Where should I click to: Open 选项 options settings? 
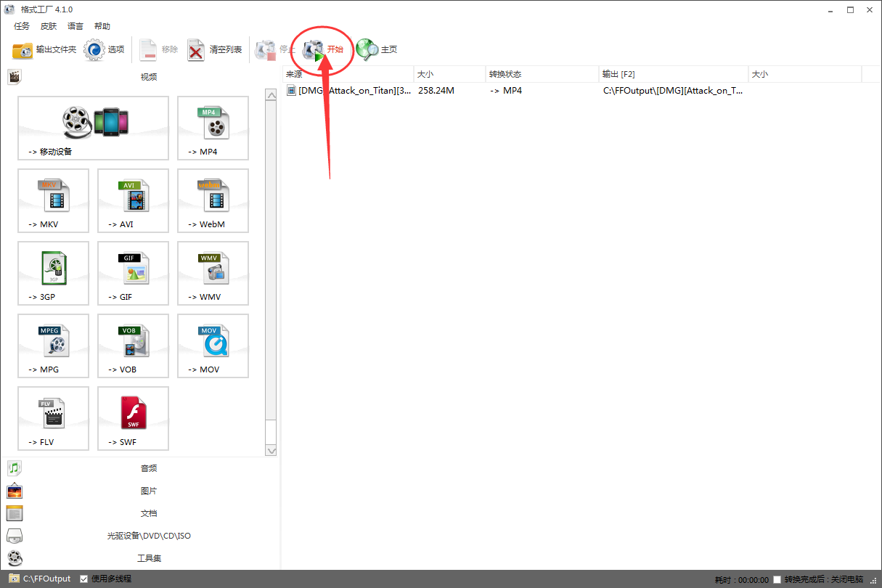105,49
